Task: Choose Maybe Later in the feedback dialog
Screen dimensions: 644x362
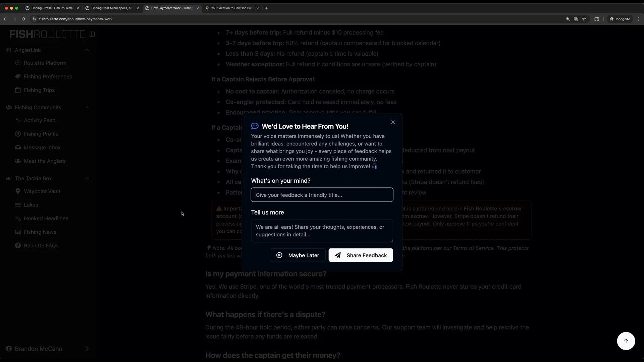Action: tap(297, 255)
